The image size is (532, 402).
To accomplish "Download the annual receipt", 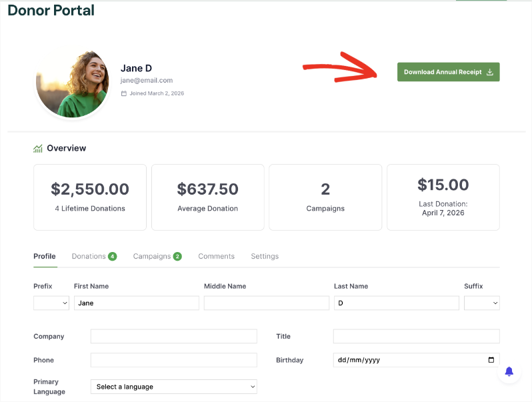I will pos(448,72).
